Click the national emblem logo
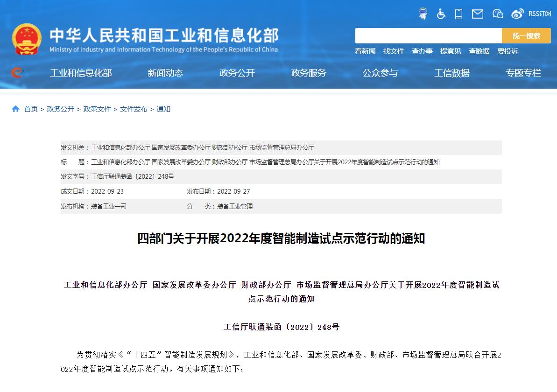This screenshot has height=392, width=557. click(x=27, y=39)
